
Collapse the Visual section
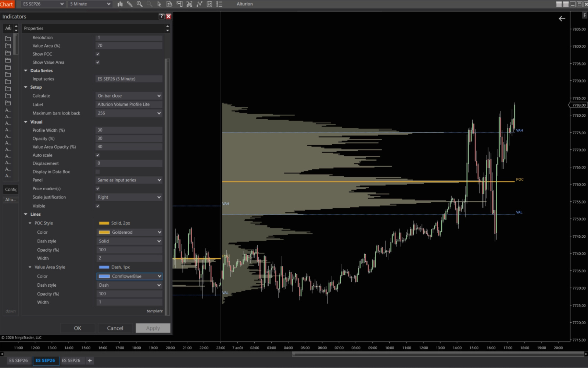tap(26, 122)
